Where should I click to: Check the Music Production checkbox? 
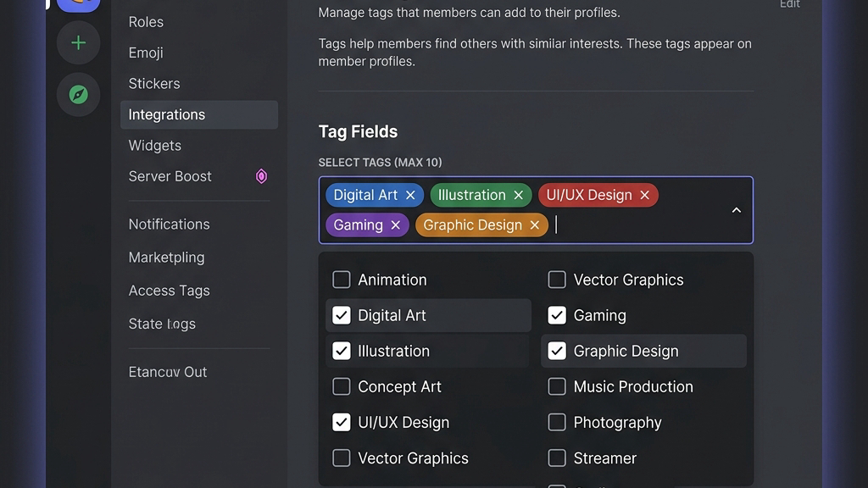click(x=557, y=386)
